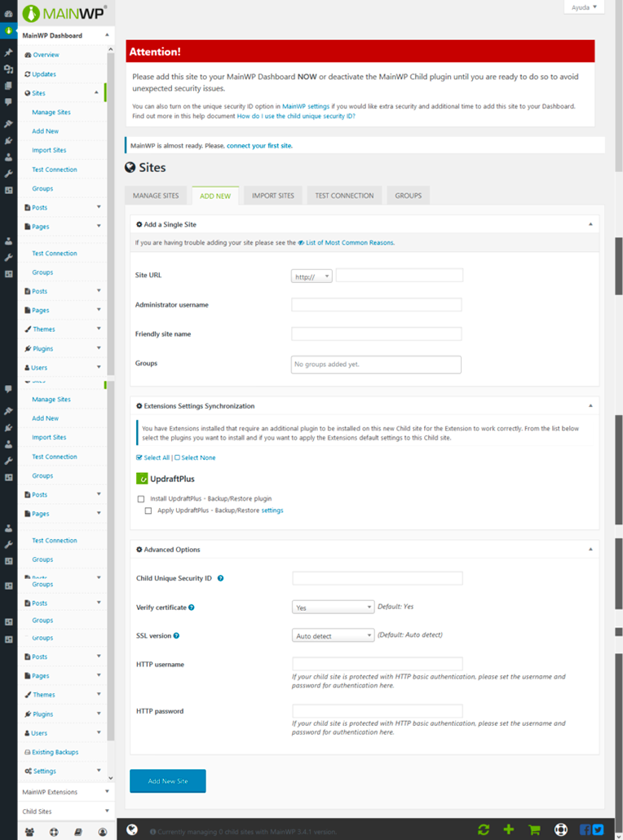Click the globe icon in the bottom status bar

pos(132,830)
